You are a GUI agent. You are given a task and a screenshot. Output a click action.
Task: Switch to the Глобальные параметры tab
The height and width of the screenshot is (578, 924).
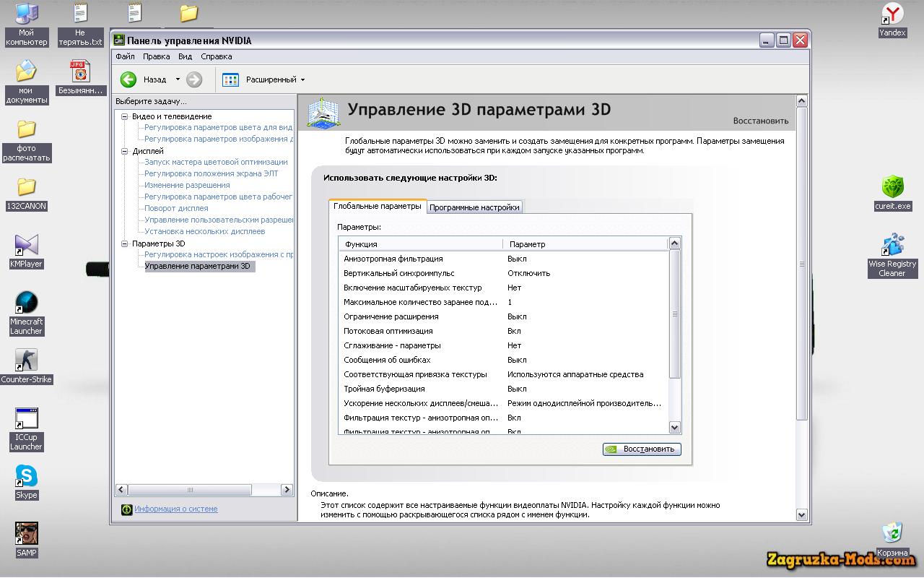tap(378, 206)
